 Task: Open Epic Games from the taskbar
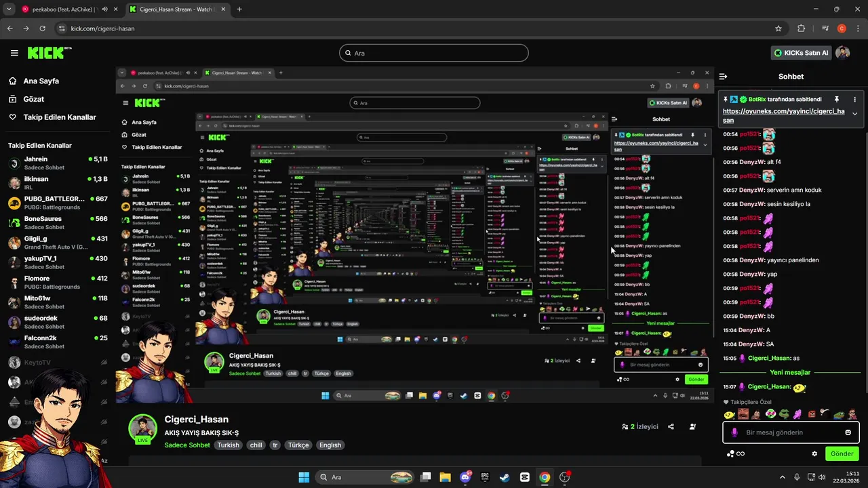pyautogui.click(x=485, y=477)
